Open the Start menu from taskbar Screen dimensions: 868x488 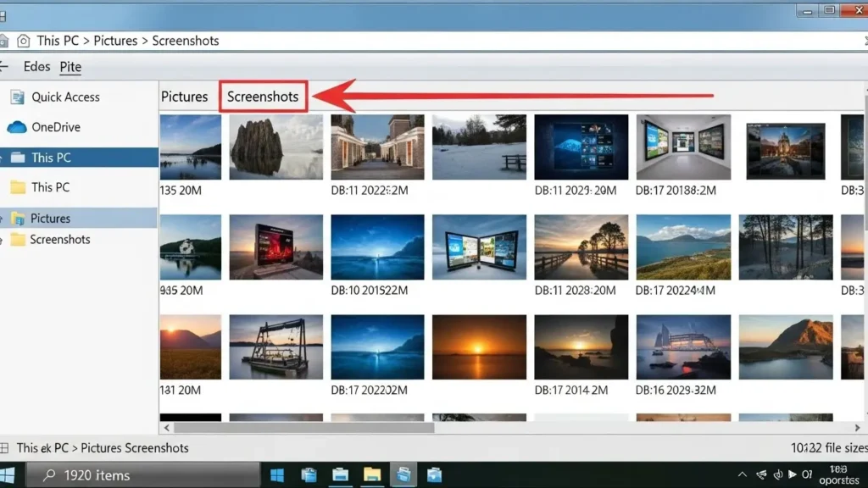point(275,474)
